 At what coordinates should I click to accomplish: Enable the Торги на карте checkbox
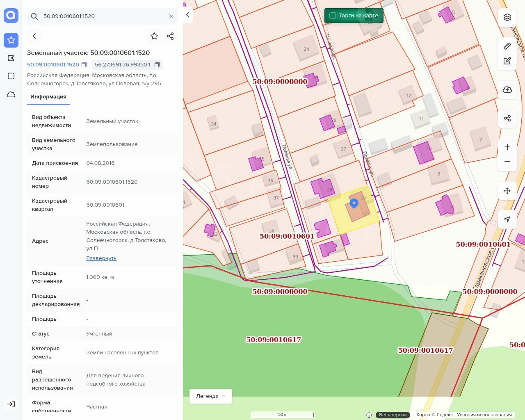[333, 16]
